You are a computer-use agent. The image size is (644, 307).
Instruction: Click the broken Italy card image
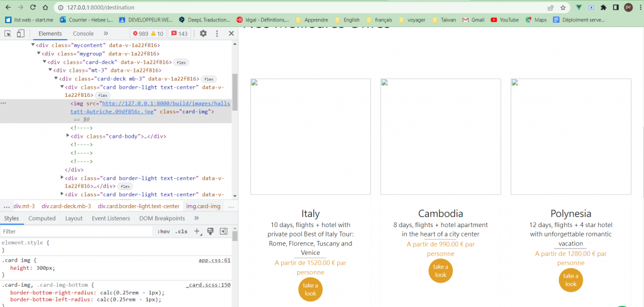point(311,137)
